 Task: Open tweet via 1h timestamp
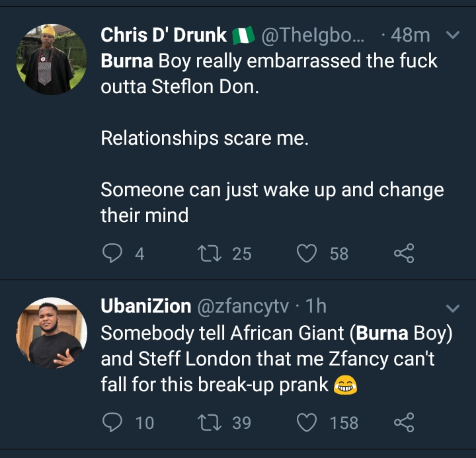317,306
